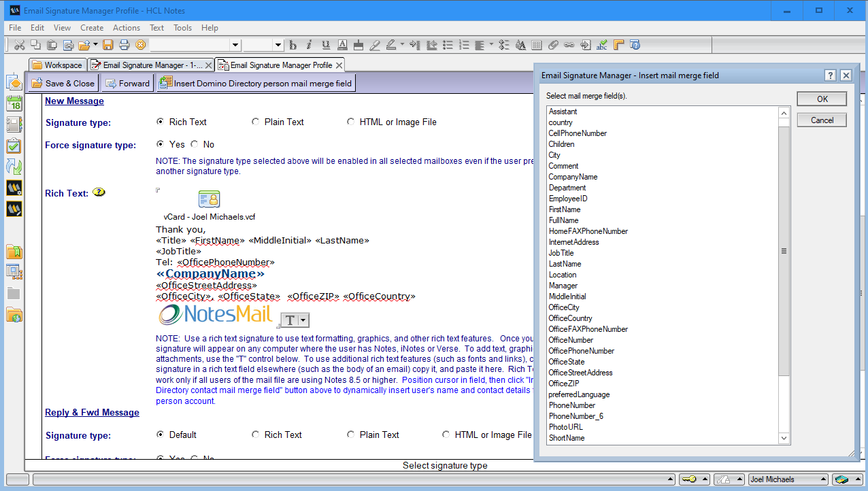Click the yellow help icon beside Rich Text

[x=99, y=192]
